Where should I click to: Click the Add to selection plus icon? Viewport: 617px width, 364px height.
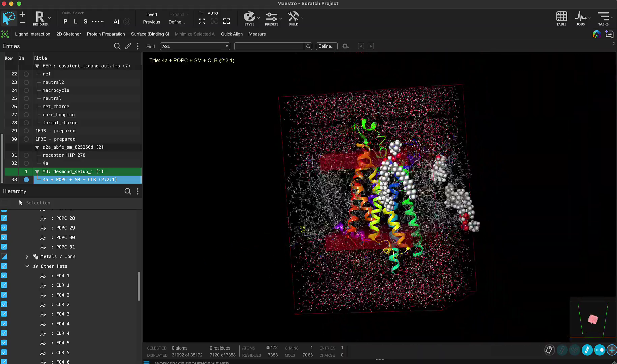22,14
